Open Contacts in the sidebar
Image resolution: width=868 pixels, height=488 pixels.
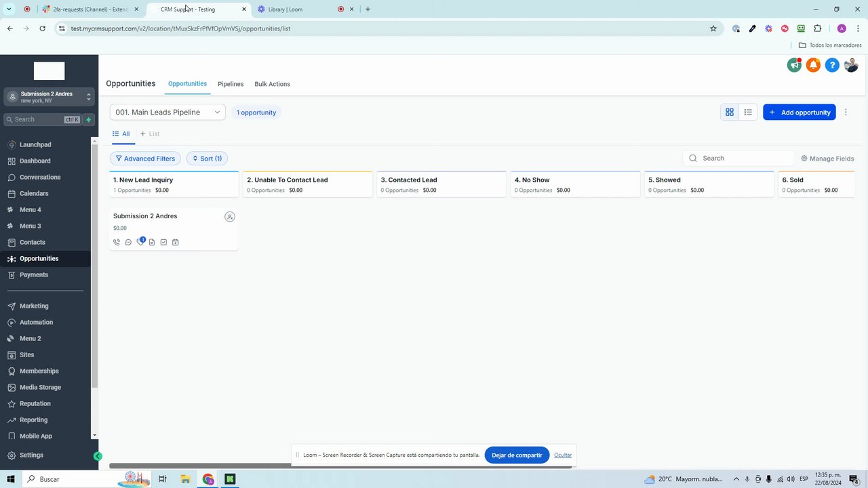point(33,243)
